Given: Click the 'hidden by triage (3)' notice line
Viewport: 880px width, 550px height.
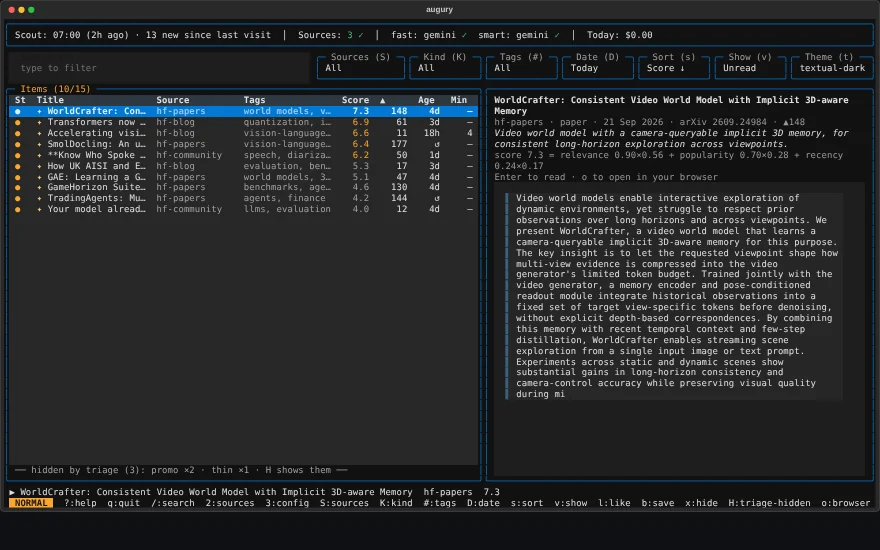Looking at the screenshot, I should point(181,470).
